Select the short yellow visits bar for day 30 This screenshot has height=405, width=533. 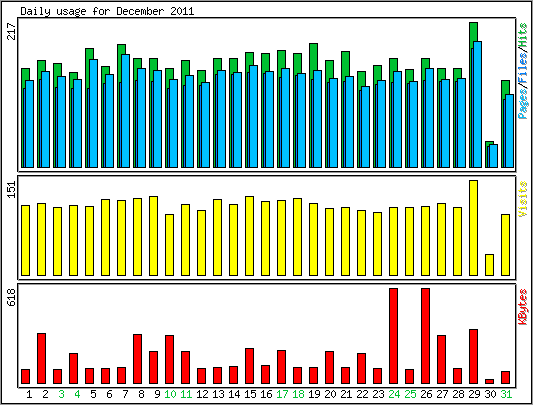pos(489,265)
